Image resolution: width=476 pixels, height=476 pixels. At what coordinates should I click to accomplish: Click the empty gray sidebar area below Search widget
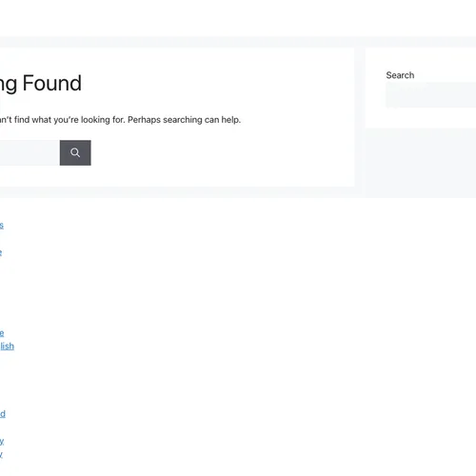(x=421, y=163)
